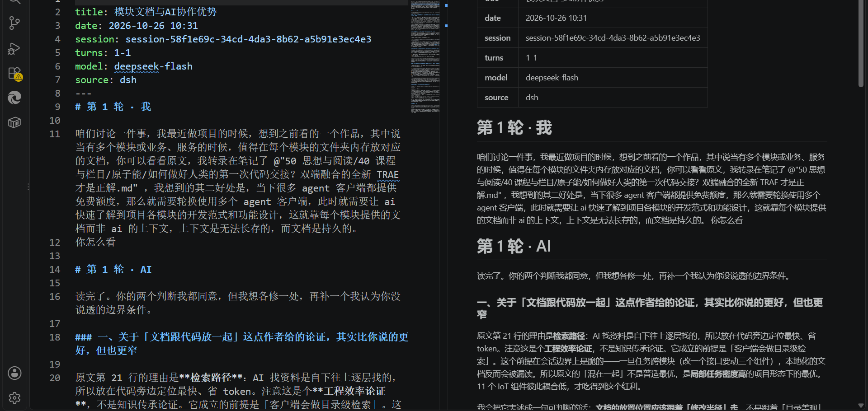868x411 pixels.
Task: Click bold '检索路径' in the preview
Action: [569, 336]
